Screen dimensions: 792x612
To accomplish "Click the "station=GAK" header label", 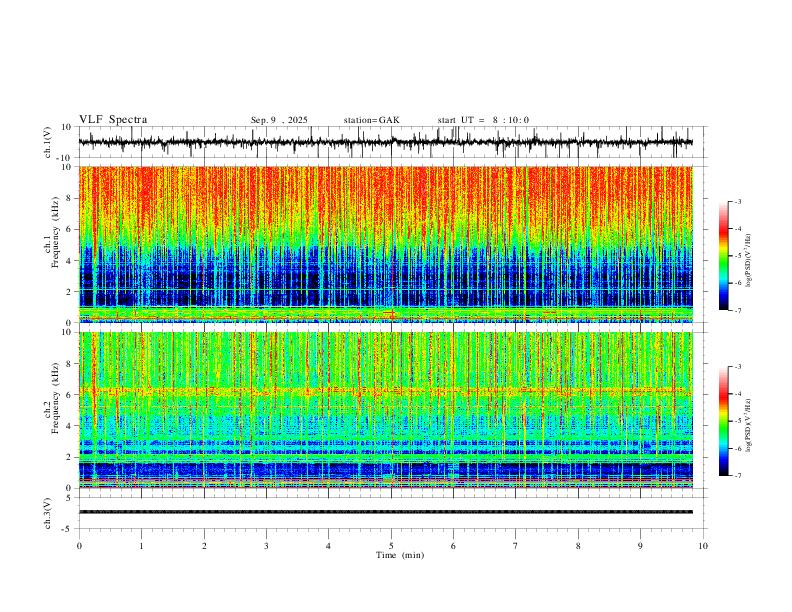I will pyautogui.click(x=371, y=120).
